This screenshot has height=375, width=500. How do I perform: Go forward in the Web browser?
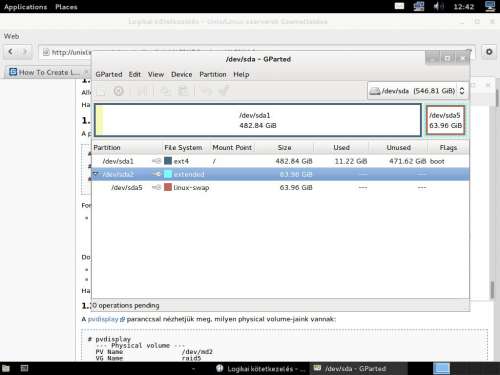pos(25,52)
